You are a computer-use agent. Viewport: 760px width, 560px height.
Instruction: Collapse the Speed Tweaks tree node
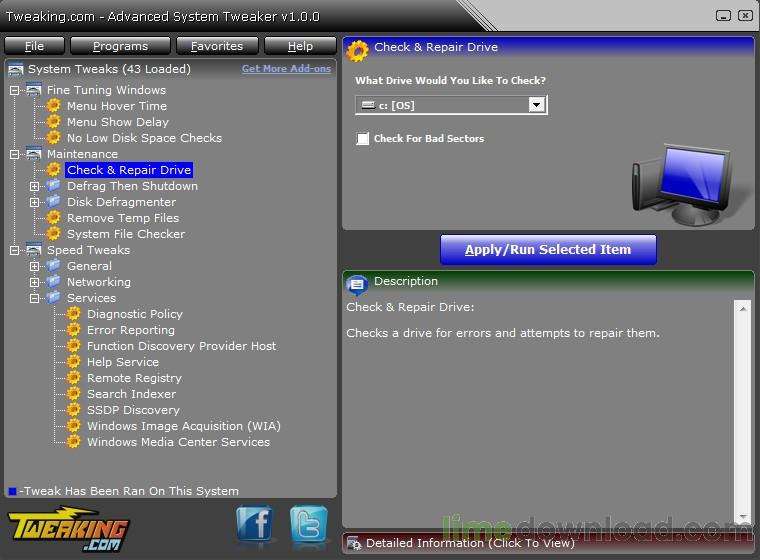point(15,250)
